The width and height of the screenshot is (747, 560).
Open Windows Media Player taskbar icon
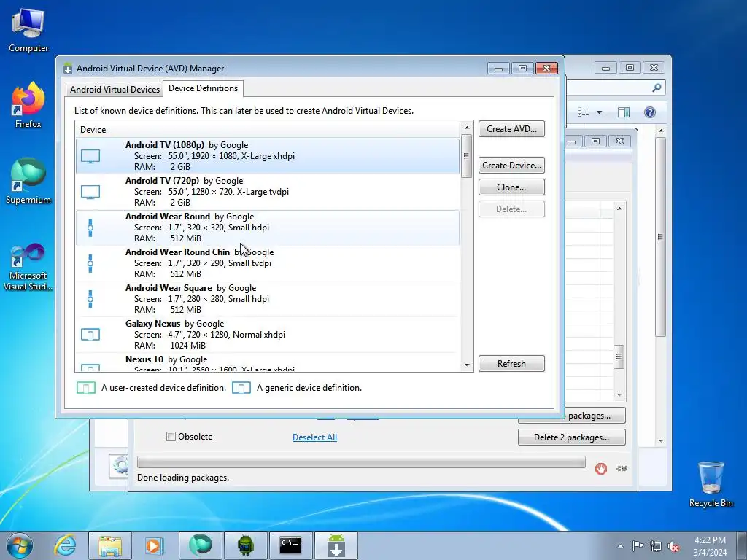pyautogui.click(x=155, y=545)
